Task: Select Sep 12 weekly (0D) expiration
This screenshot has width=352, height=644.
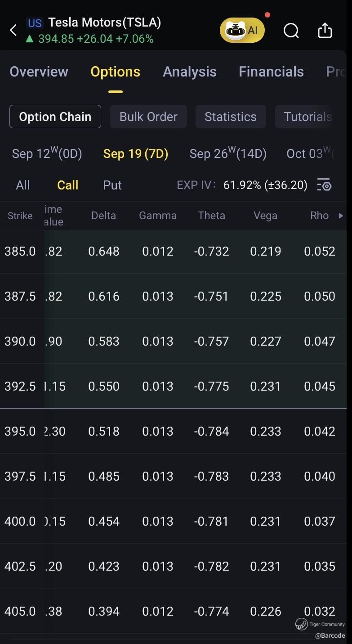Action: 47,154
